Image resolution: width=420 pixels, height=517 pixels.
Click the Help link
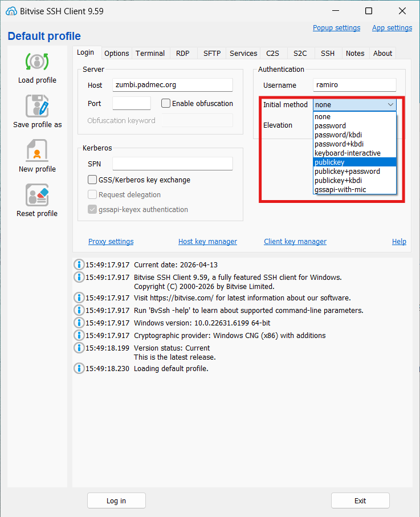pyautogui.click(x=399, y=241)
